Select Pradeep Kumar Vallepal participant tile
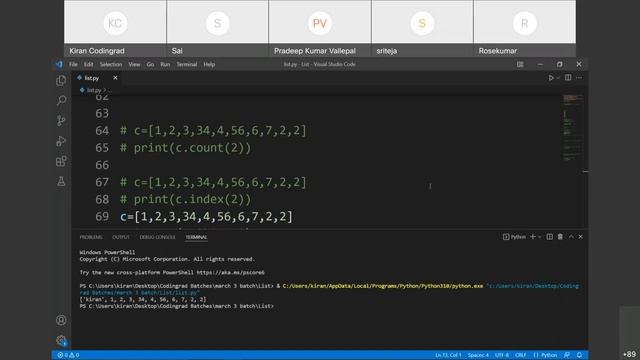Screen dimensions: 640x360 tap(320, 28)
